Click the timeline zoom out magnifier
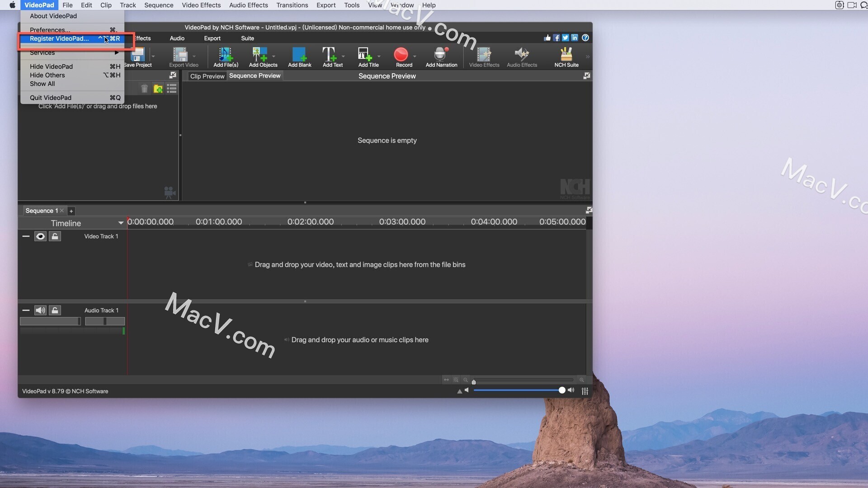 point(466,380)
